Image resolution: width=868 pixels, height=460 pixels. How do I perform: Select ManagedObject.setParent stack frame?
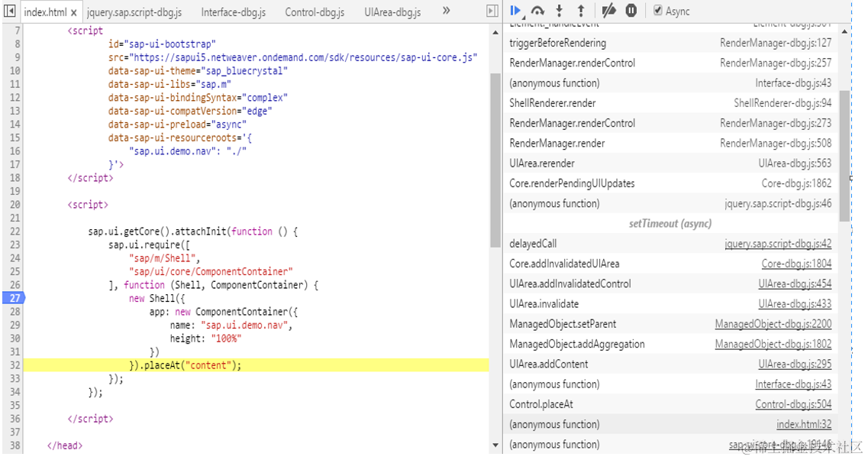click(x=670, y=324)
